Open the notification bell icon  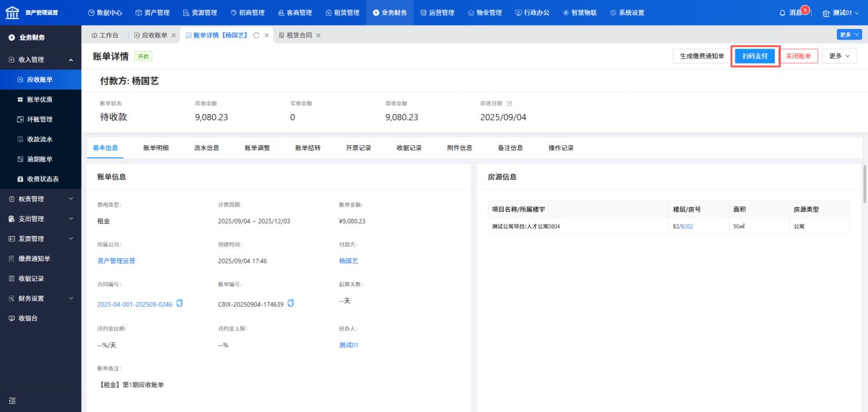tap(783, 13)
